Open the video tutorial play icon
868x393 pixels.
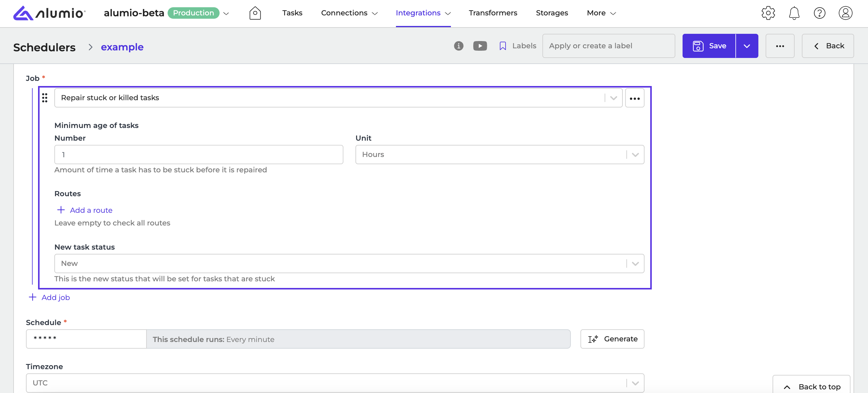(480, 46)
